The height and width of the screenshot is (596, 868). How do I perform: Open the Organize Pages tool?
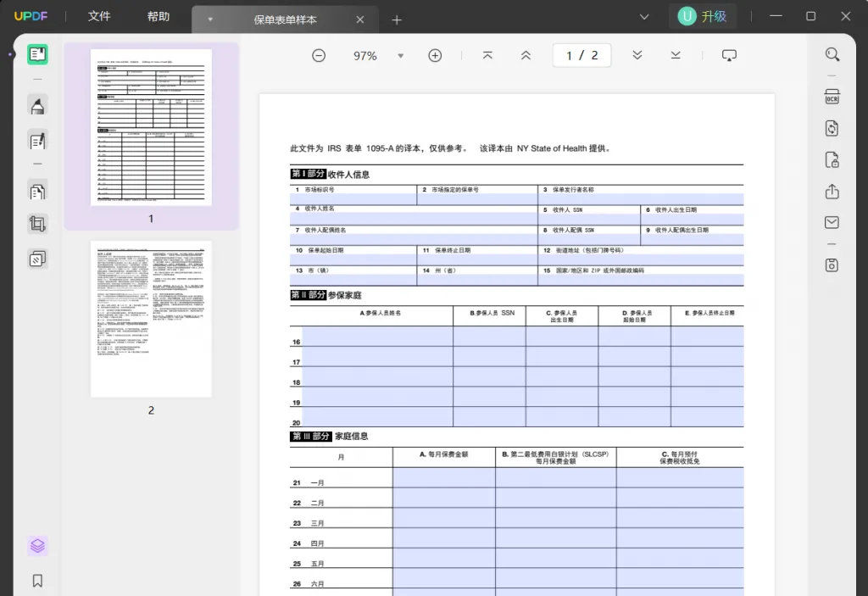(37, 192)
